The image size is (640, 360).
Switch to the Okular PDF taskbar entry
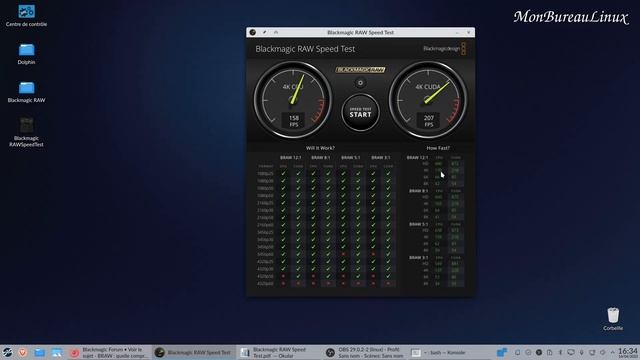click(x=279, y=353)
